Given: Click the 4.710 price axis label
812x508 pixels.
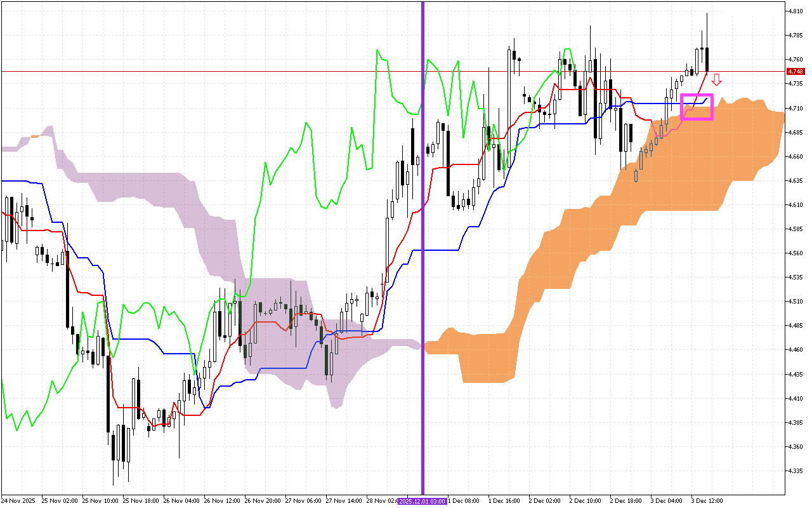Looking at the screenshot, I should [796, 108].
